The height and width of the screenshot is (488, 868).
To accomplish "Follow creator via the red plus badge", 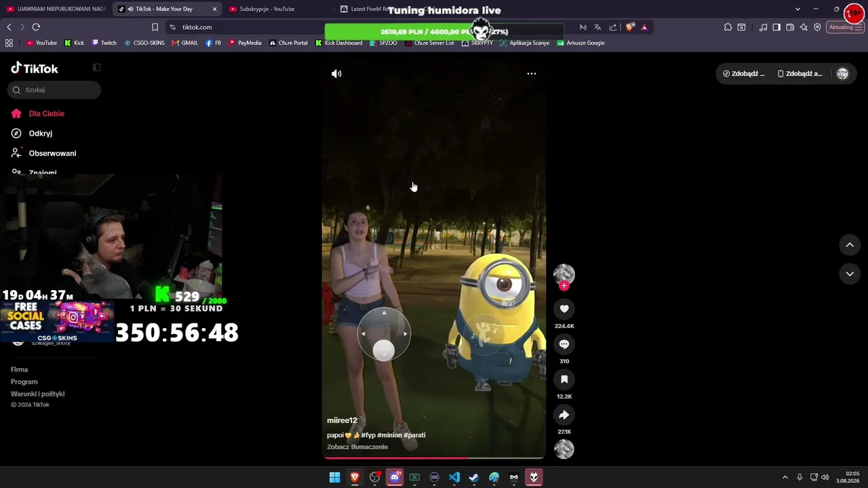I will pos(564,285).
